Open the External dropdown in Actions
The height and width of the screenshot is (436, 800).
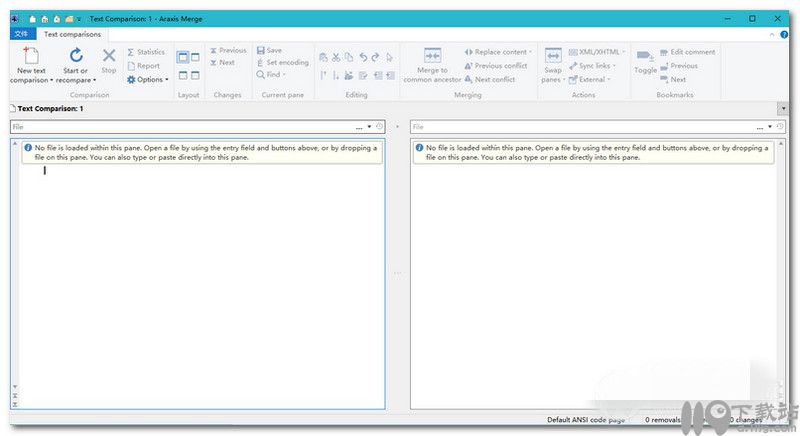pyautogui.click(x=589, y=80)
